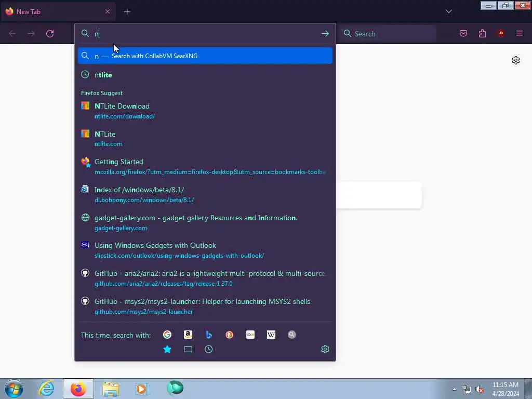Open the gadget-gallery.com suggestion

205,222
